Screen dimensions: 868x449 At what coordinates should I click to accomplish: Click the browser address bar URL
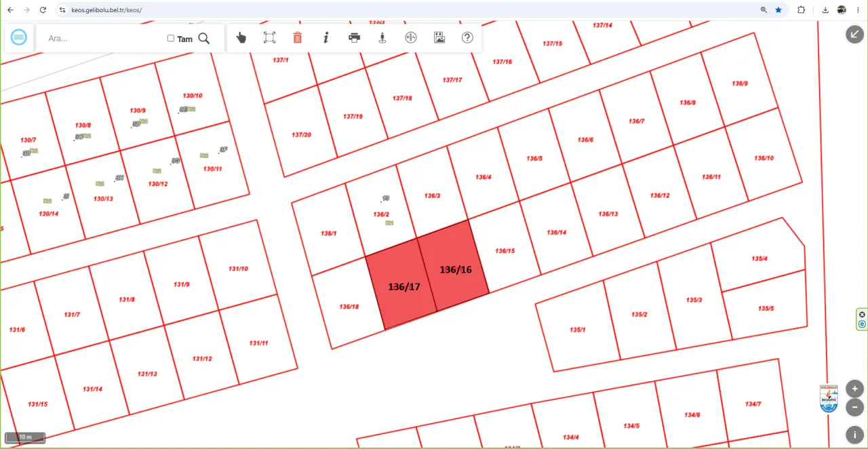[106, 10]
